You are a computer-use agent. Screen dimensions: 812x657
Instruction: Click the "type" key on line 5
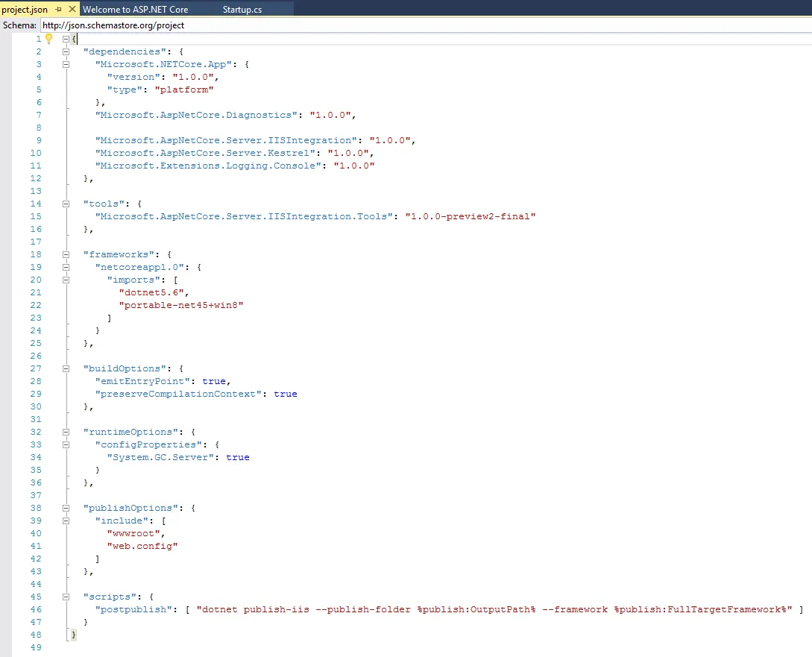125,89
